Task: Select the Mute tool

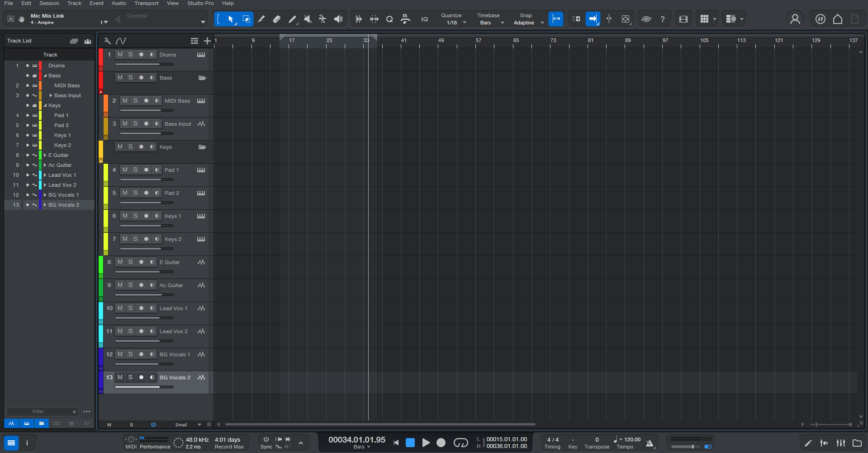Action: (x=308, y=19)
